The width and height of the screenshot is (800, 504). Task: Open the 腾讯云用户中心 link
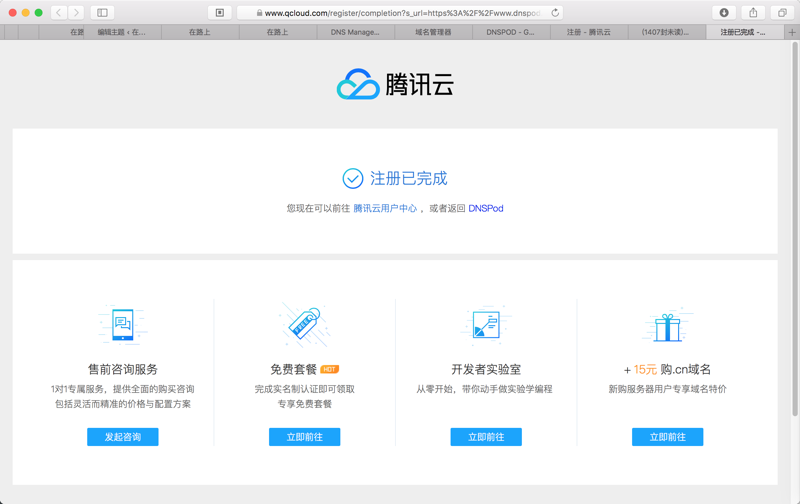tap(385, 208)
